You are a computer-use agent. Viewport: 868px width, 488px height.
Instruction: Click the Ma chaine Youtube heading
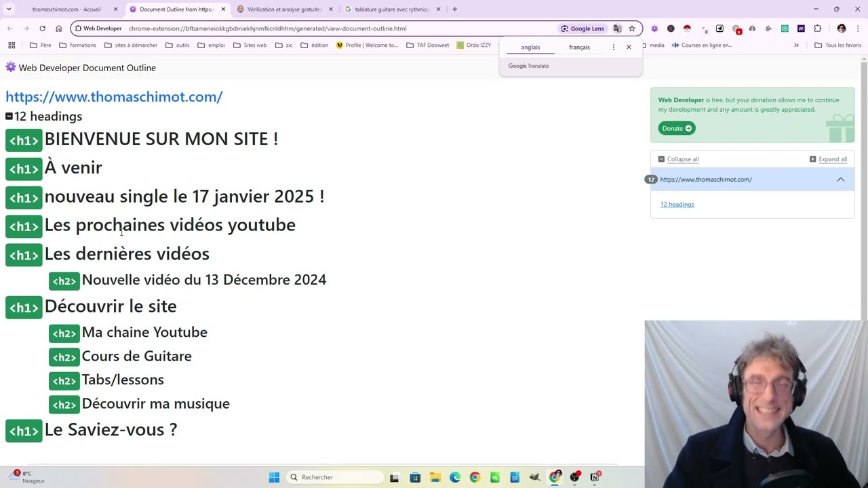(x=144, y=332)
